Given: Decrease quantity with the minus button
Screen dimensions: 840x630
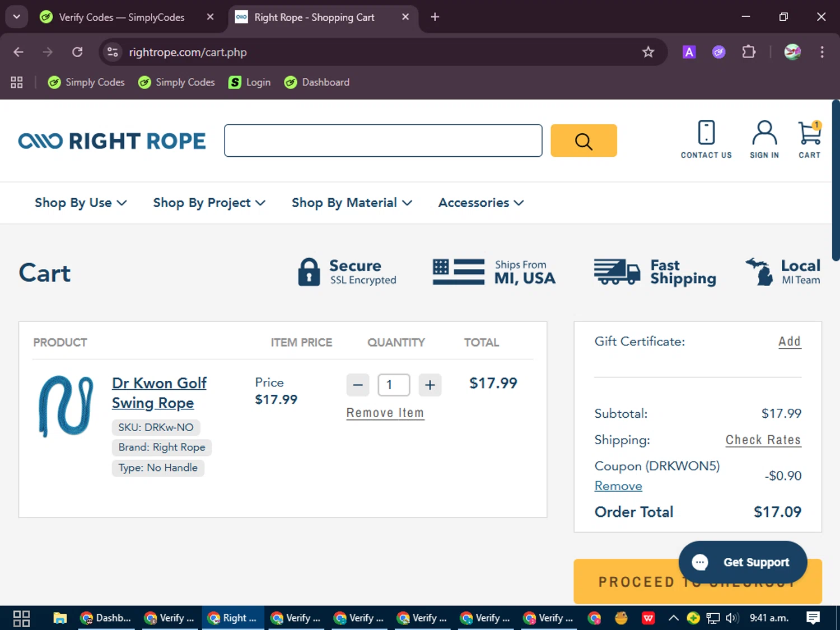Looking at the screenshot, I should [358, 385].
